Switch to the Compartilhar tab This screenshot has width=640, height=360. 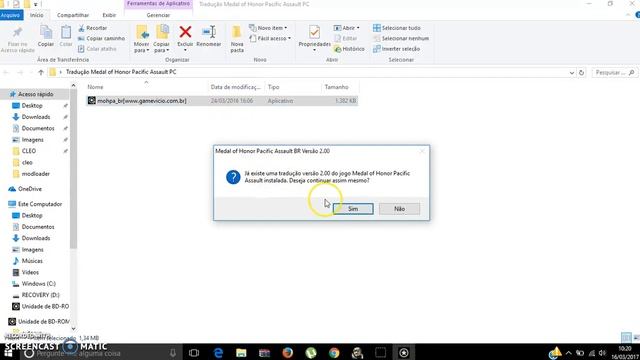point(73,15)
